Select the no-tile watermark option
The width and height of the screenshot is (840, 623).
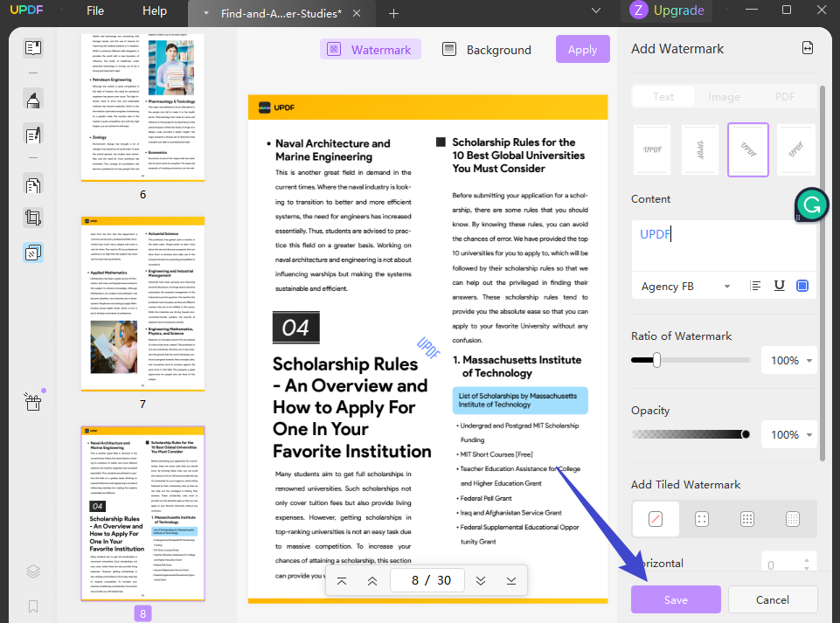coord(656,518)
